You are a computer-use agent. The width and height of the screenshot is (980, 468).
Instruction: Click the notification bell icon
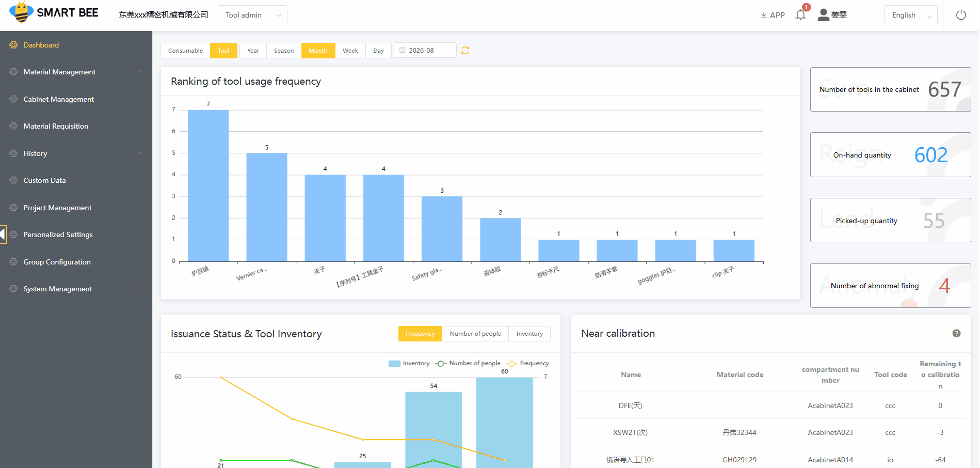800,15
